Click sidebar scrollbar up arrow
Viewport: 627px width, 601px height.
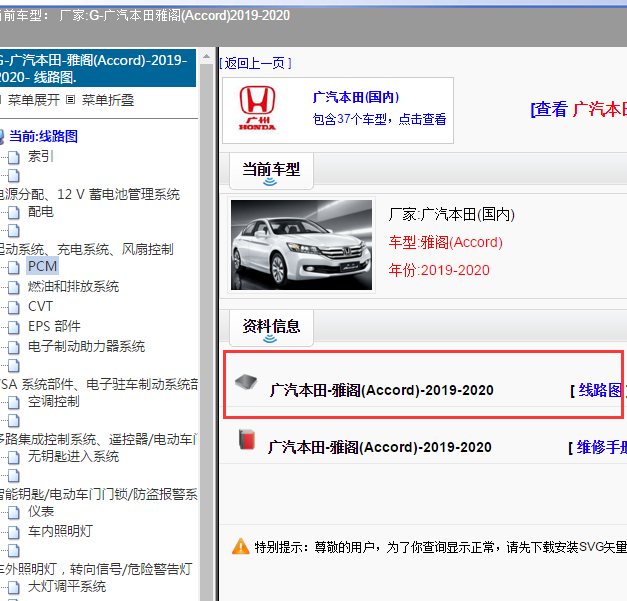coord(206,56)
